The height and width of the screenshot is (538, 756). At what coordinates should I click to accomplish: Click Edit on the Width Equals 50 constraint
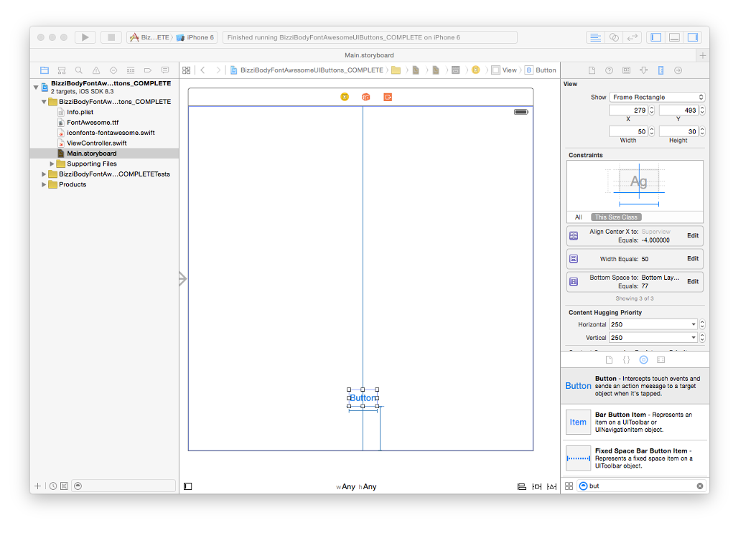(692, 258)
